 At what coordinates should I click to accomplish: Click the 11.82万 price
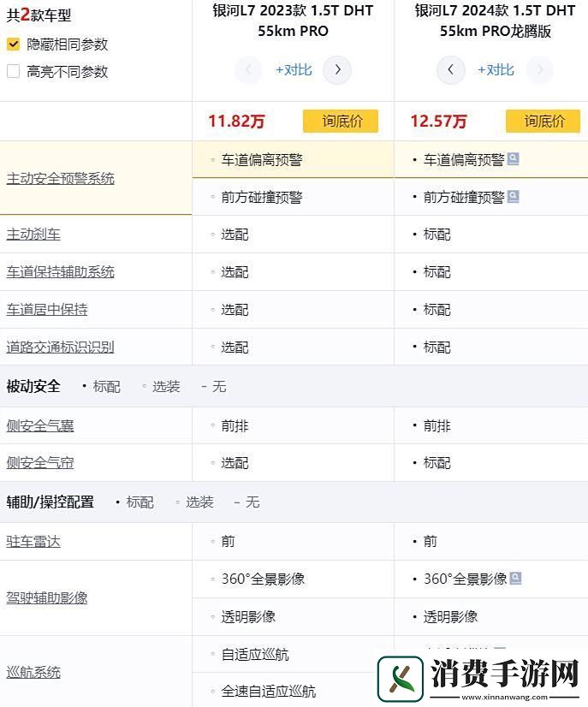pyautogui.click(x=236, y=122)
